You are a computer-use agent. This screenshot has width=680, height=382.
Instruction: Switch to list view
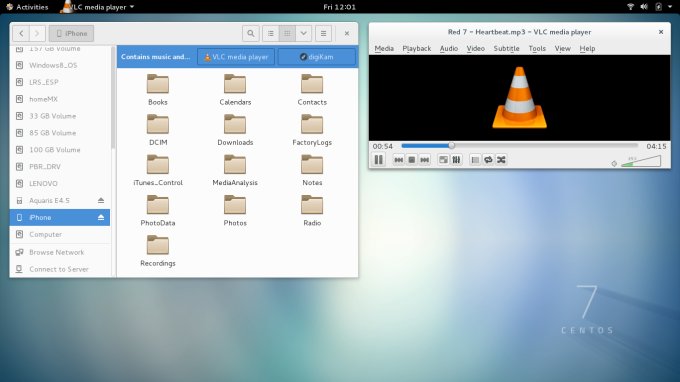(x=271, y=33)
